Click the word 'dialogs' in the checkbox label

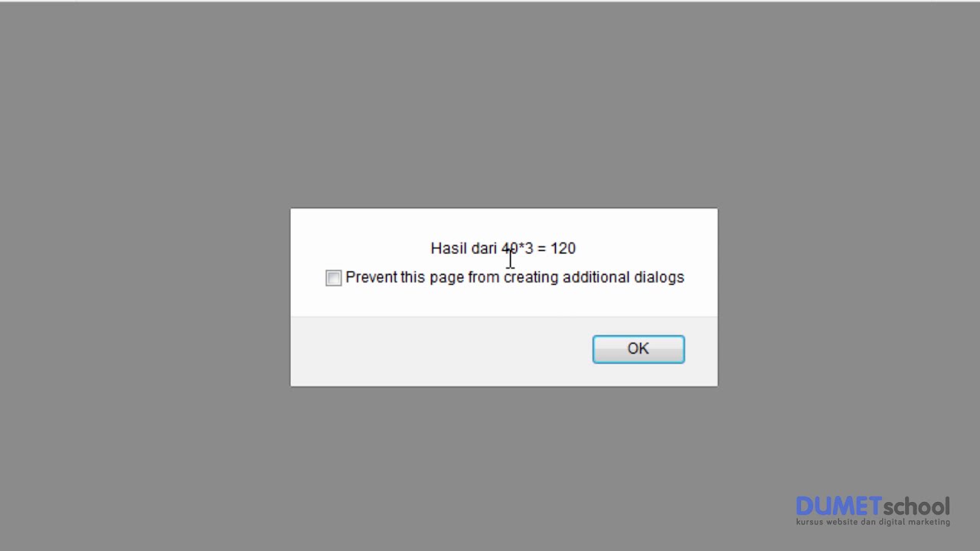(659, 278)
